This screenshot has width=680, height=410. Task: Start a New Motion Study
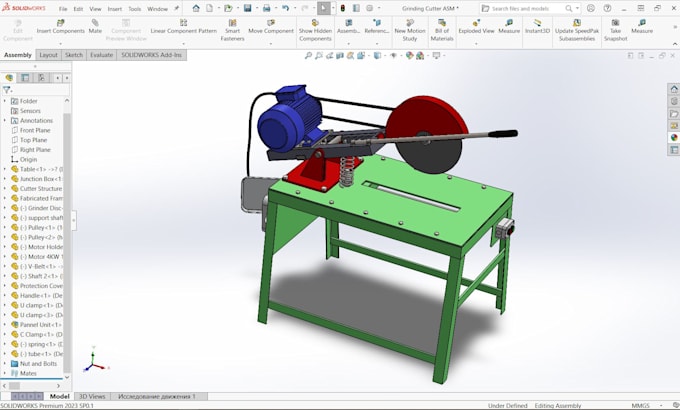(x=410, y=30)
